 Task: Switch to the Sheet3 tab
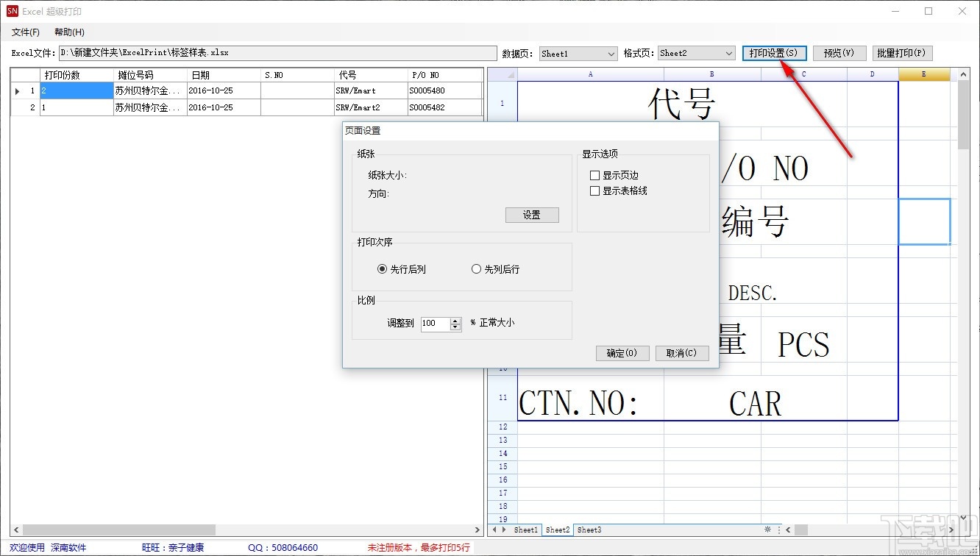(589, 530)
